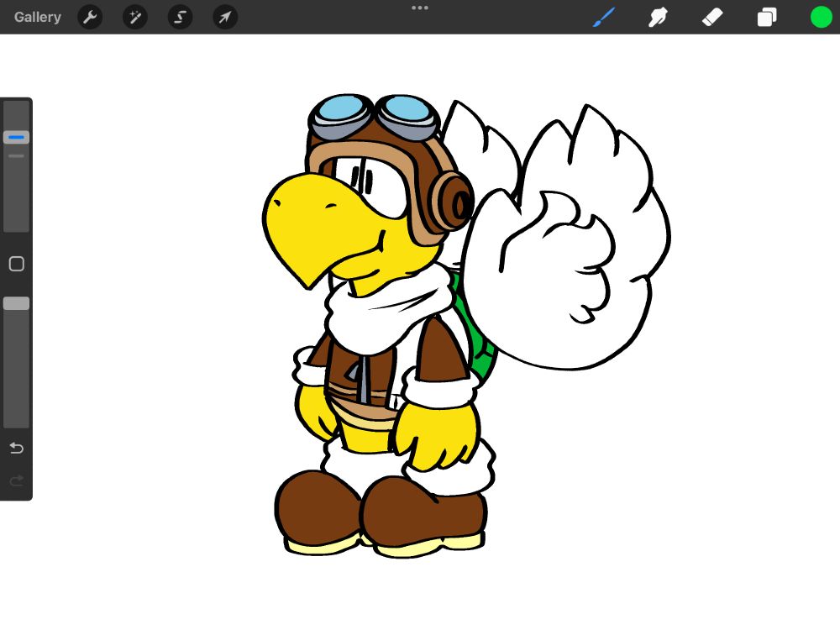Activate the Selection tool

pyautogui.click(x=180, y=17)
